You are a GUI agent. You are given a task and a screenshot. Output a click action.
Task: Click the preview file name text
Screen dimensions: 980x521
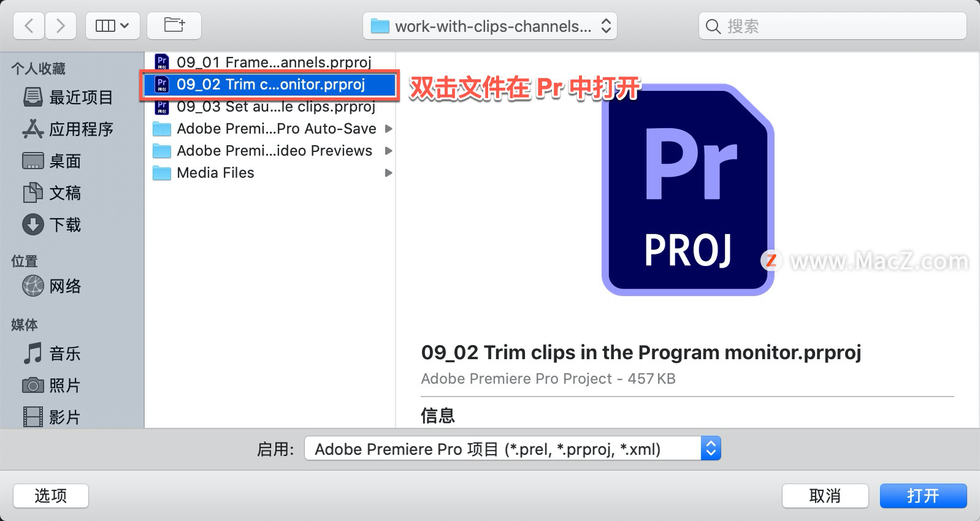(x=641, y=352)
